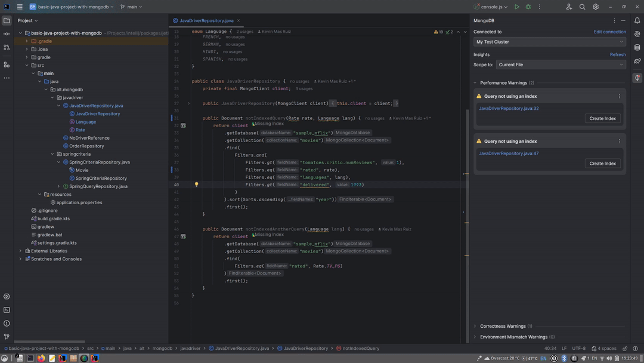The width and height of the screenshot is (644, 363).
Task: Expand Environment Mismatch Warnings section
Action: coord(475,337)
